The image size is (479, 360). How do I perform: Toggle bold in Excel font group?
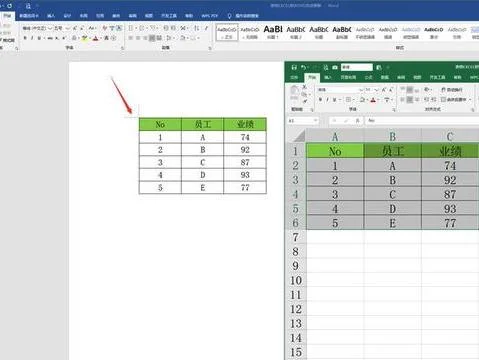320,100
